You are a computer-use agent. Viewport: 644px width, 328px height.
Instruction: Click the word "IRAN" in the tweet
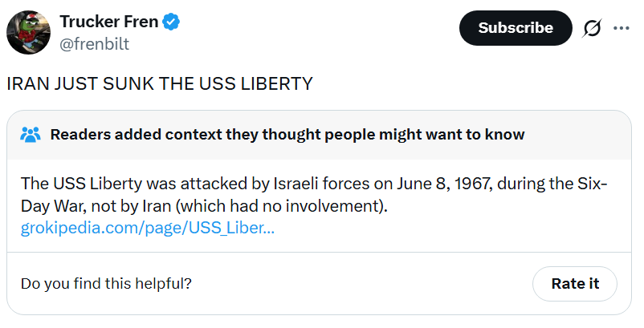point(27,84)
